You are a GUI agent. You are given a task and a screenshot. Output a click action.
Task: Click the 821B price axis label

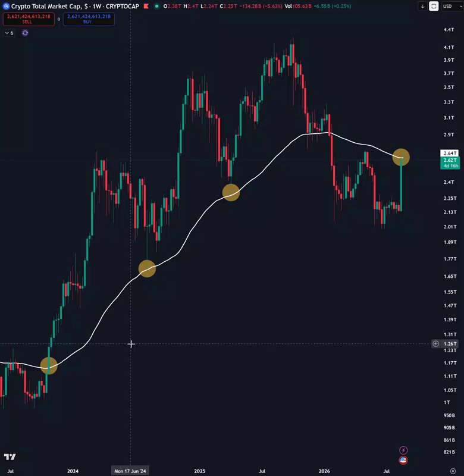click(449, 452)
